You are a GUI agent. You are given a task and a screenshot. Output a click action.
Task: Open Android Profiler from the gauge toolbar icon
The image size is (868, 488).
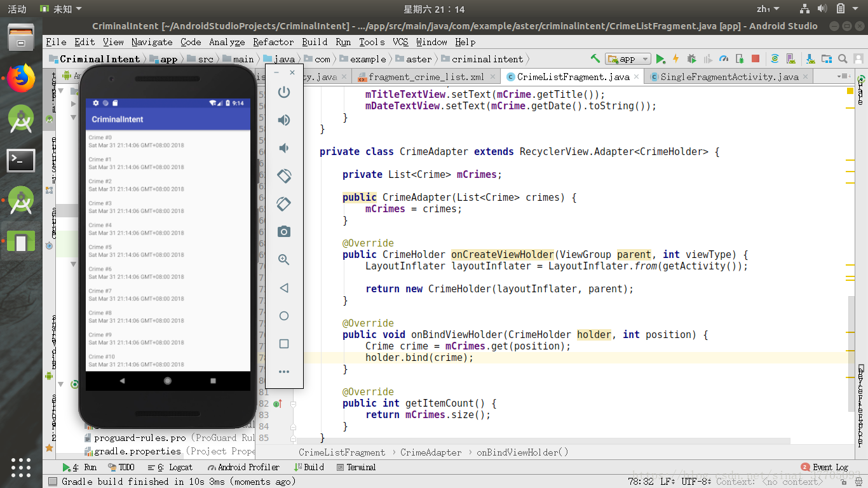click(x=724, y=58)
